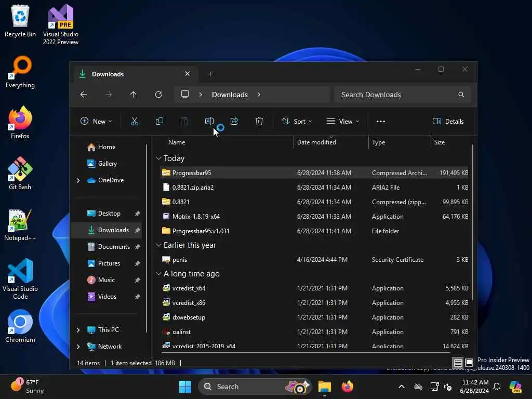This screenshot has height=399, width=532.
Task: Sort by the Date modified column header
Action: pyautogui.click(x=331, y=142)
